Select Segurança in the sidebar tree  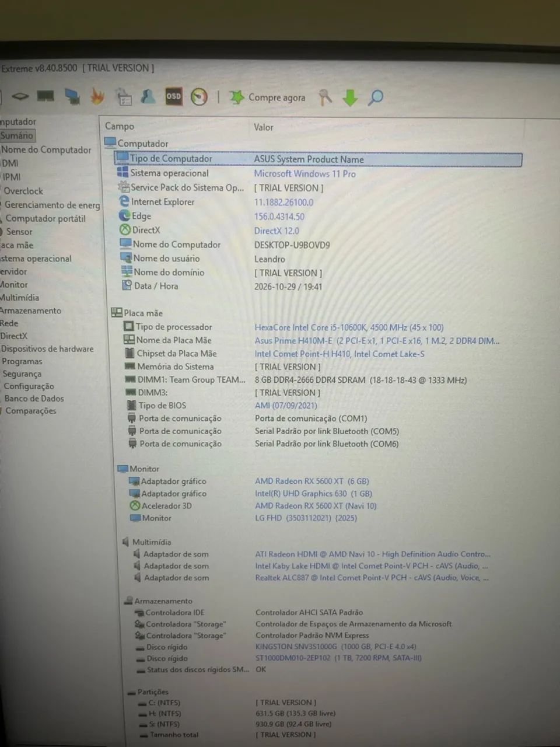point(22,373)
